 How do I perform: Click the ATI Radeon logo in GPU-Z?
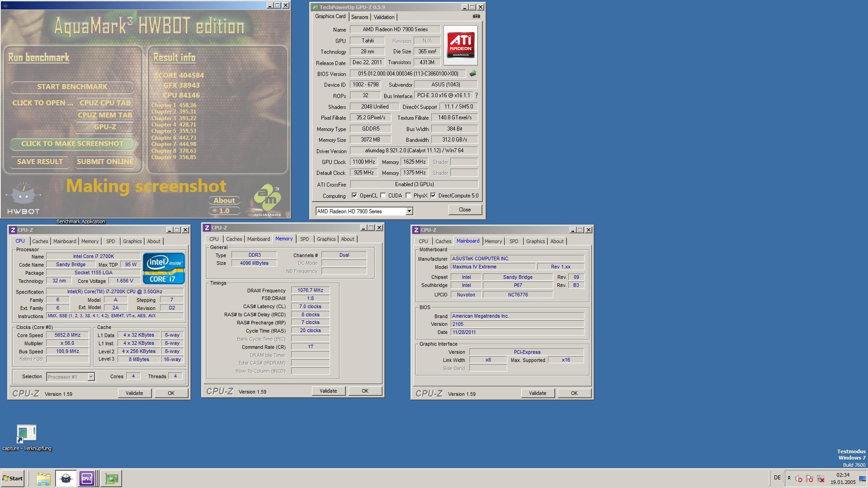pyautogui.click(x=461, y=45)
